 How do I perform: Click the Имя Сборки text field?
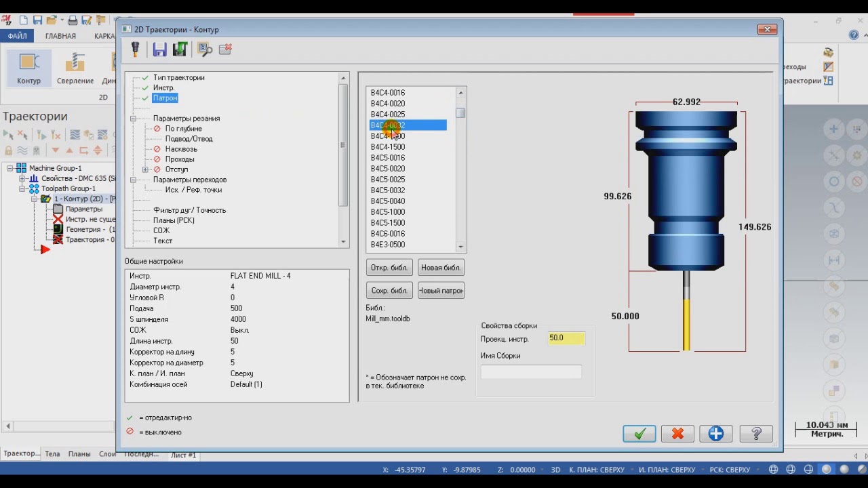531,371
